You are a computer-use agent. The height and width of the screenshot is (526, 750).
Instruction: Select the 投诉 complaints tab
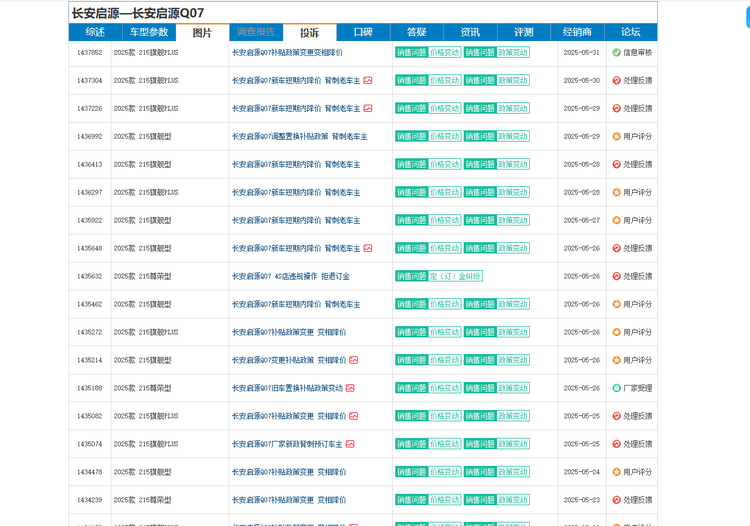point(309,32)
